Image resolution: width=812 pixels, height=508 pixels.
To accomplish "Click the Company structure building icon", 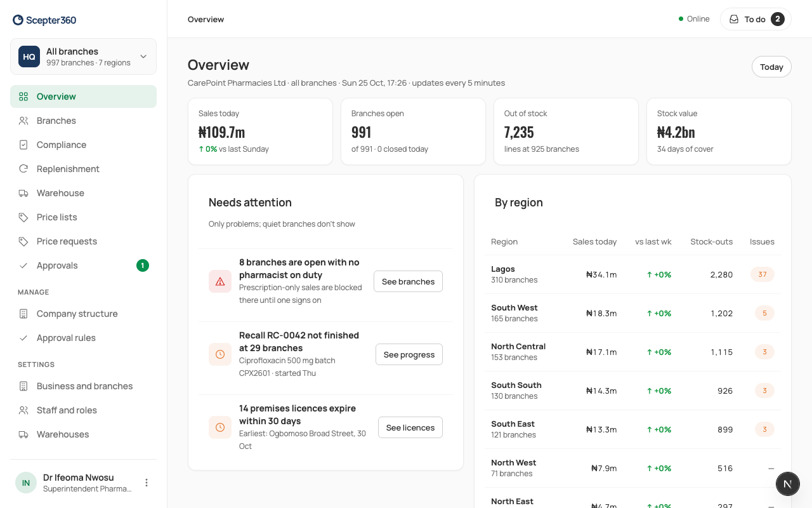I will tap(23, 314).
